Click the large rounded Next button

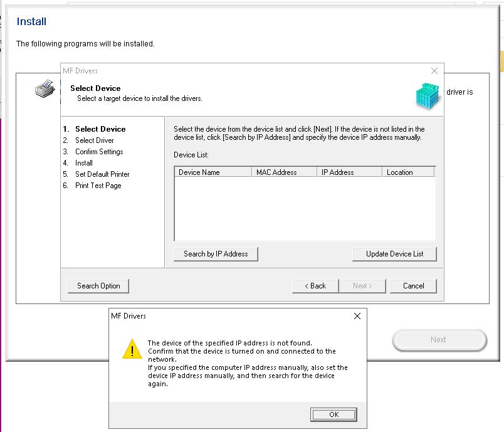pos(439,340)
